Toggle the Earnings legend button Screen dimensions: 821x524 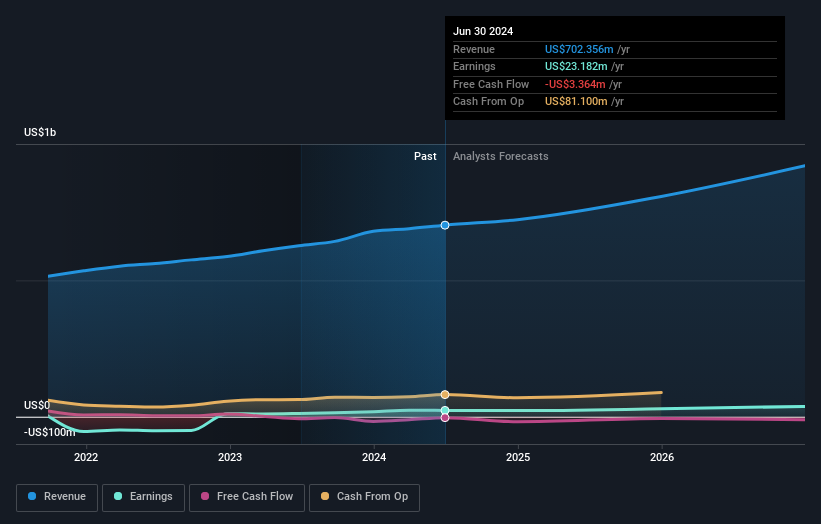143,497
